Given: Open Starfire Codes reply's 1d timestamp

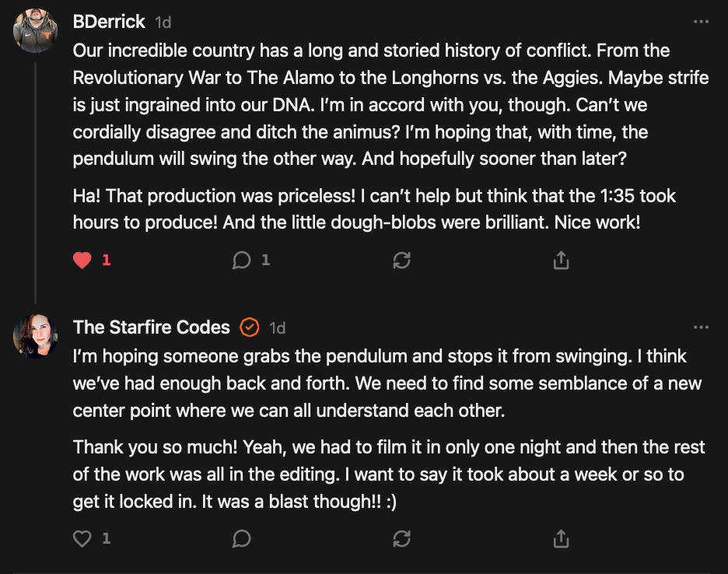Looking at the screenshot, I should (x=277, y=328).
